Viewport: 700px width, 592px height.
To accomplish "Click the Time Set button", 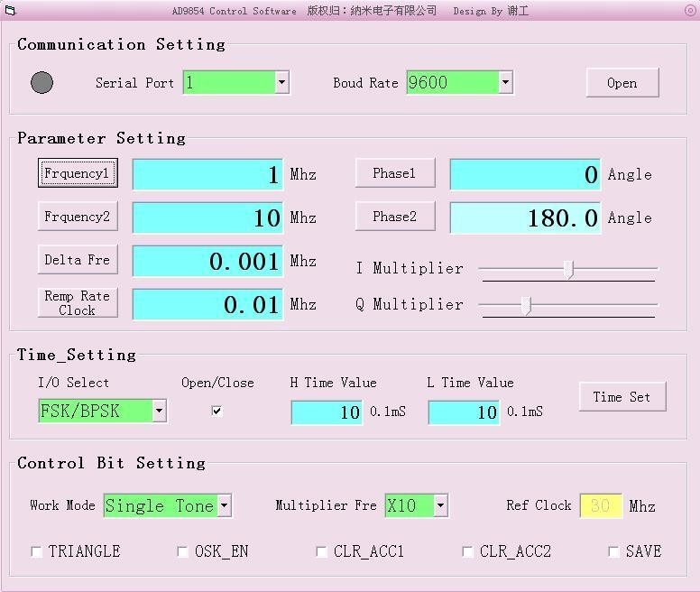I will click(622, 396).
